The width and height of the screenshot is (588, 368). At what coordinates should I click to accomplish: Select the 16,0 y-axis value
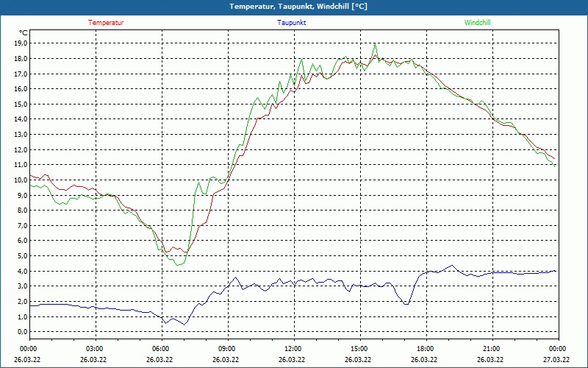(21, 88)
